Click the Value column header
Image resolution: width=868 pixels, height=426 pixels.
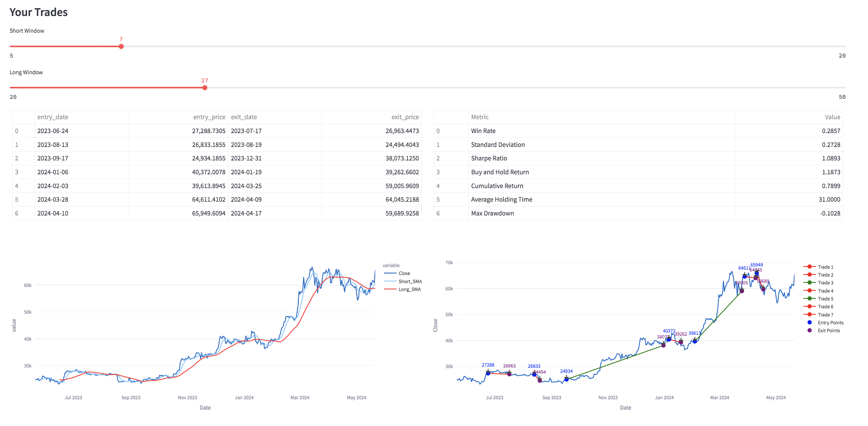coord(788,117)
